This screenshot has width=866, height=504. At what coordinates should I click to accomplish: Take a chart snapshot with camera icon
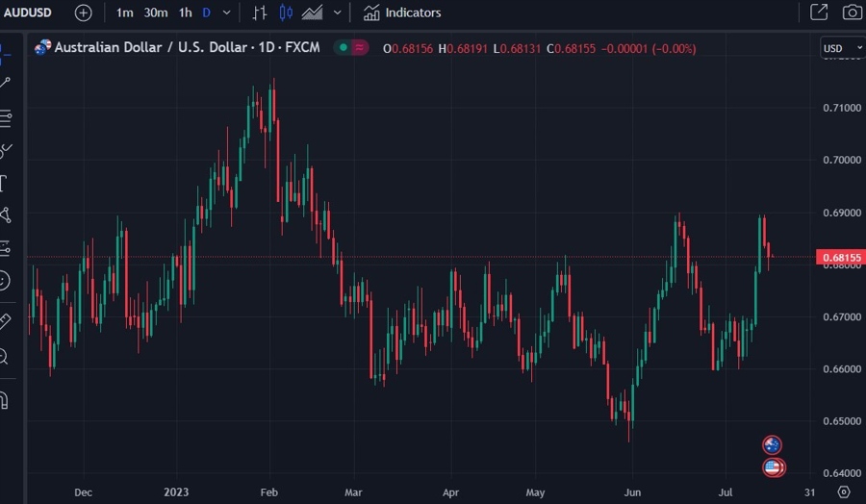pos(852,13)
